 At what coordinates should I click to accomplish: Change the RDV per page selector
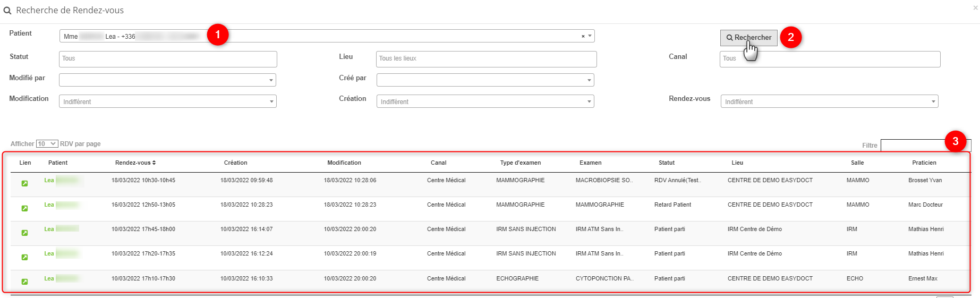coord(47,144)
